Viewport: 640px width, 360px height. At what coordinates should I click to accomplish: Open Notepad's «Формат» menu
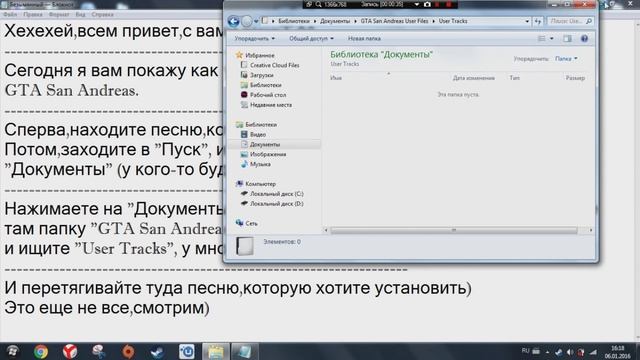pyautogui.click(x=59, y=14)
